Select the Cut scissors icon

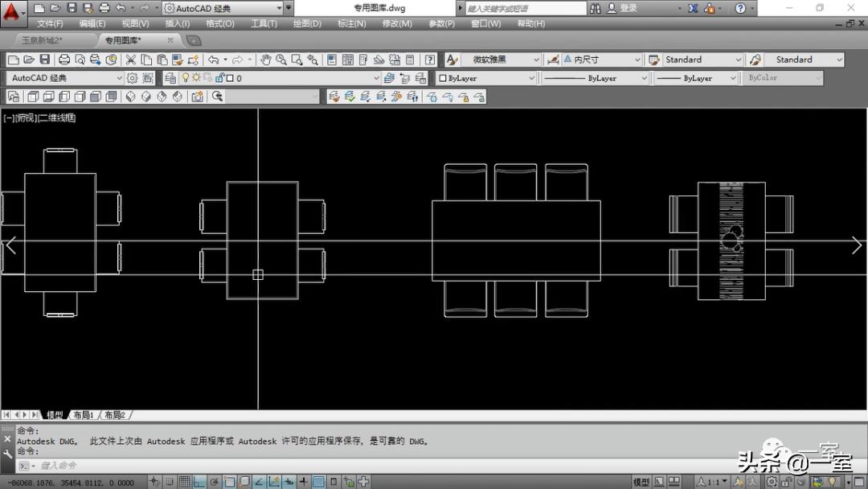(131, 60)
